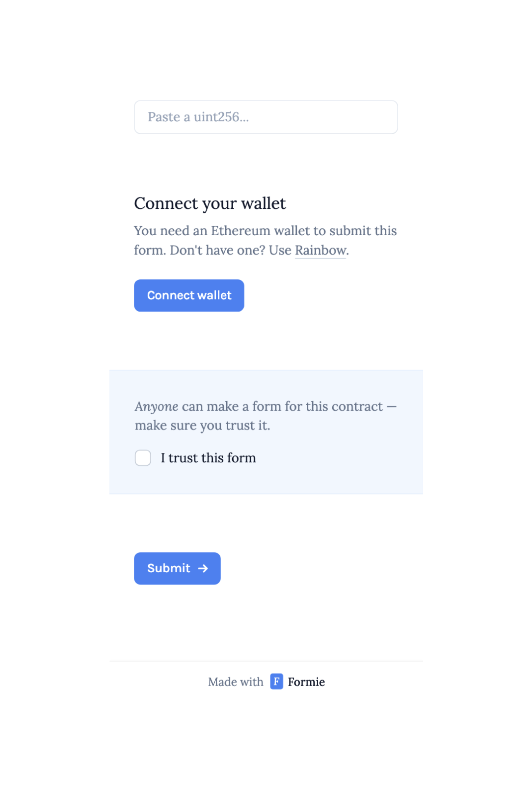Click the arrow icon inside Submit button

click(203, 568)
